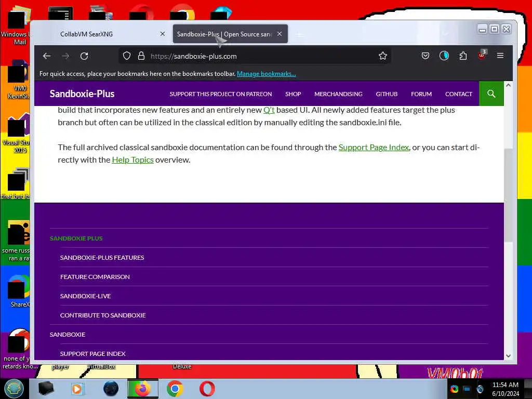Open Support Page Index footer link

point(92,353)
